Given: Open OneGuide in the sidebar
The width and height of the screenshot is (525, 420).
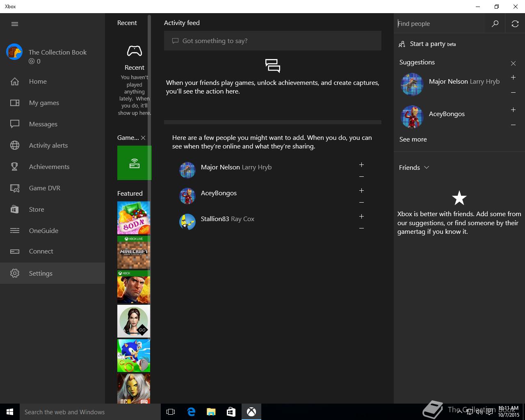Looking at the screenshot, I should (52, 231).
